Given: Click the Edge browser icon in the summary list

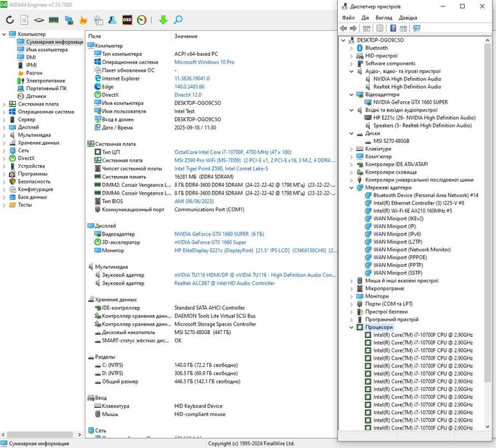Looking at the screenshot, I should 98,86.
